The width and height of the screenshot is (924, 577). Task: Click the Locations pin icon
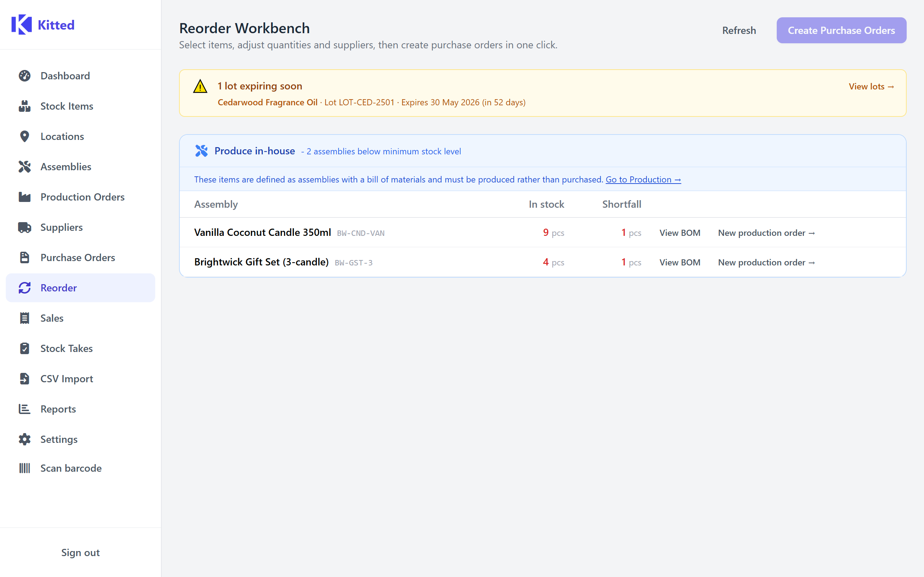click(25, 137)
